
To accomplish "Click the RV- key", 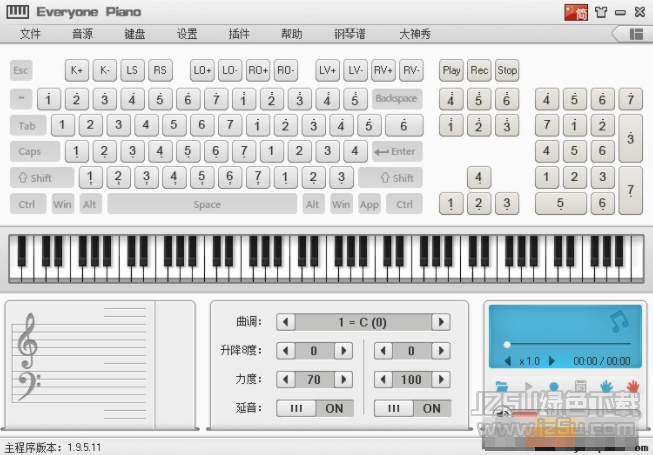I will point(411,70).
